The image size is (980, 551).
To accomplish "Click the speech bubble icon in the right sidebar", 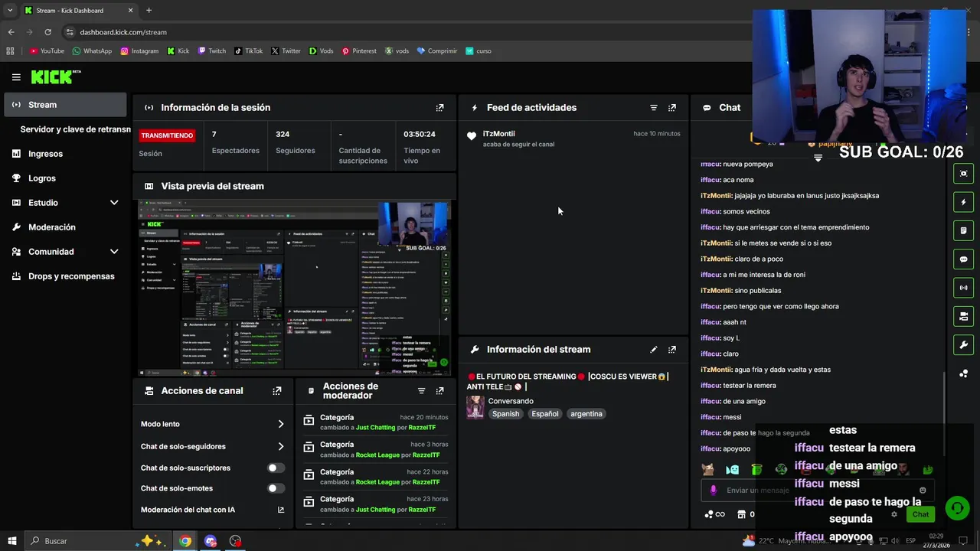I will click(964, 259).
